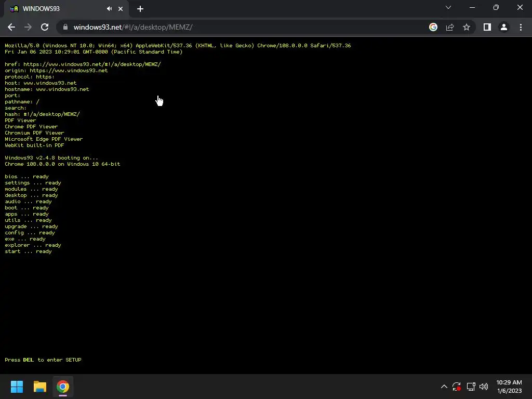Click the 'exe ... ready' line
Image resolution: width=532 pixels, height=399 pixels.
click(25, 239)
